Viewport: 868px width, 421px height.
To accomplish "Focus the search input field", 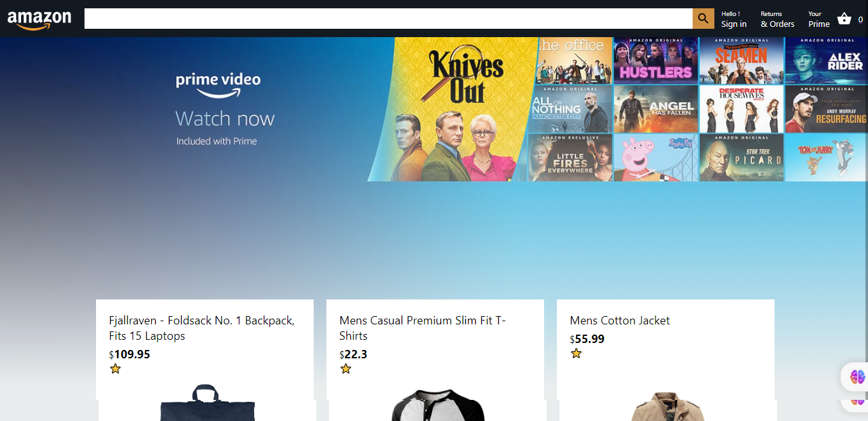I will tap(389, 19).
